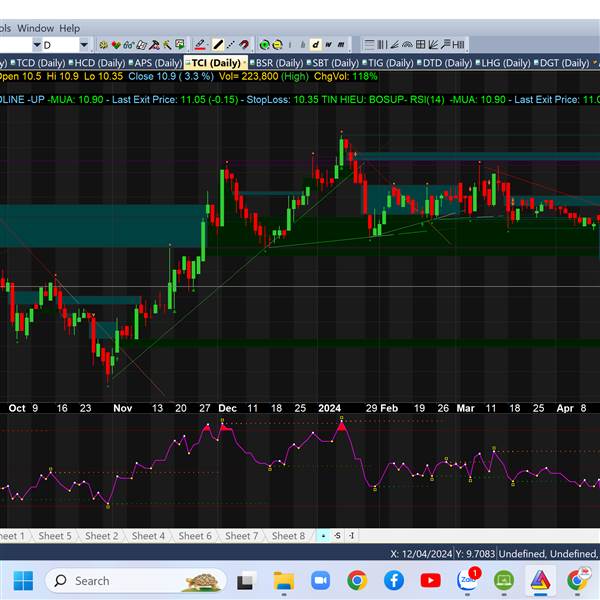Click the taskbar Search box

tap(135, 580)
